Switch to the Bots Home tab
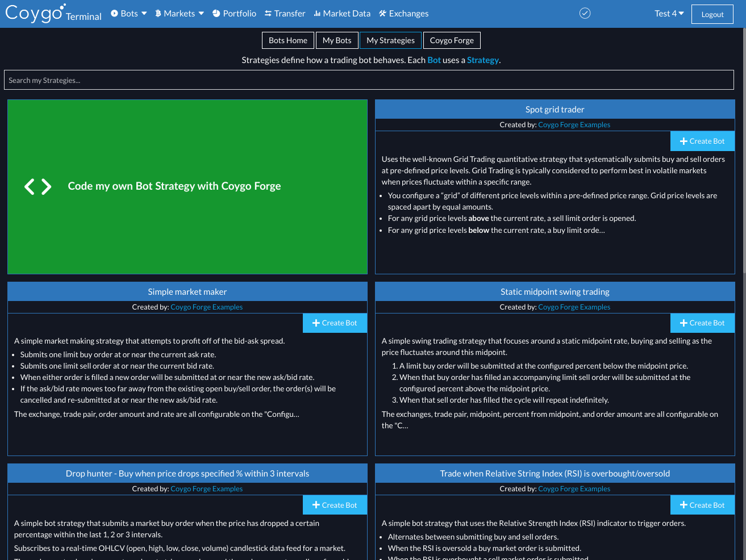The height and width of the screenshot is (560, 746). [288, 40]
